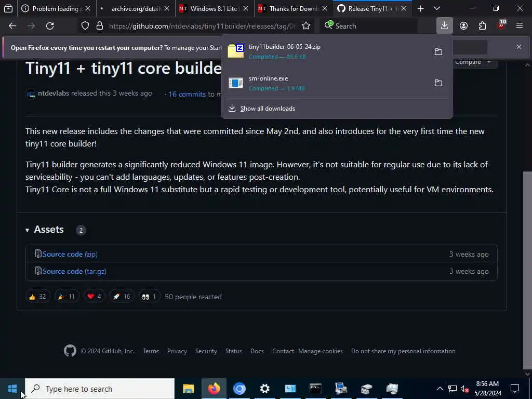Go back to previous page
This screenshot has width=532, height=399.
click(12, 26)
